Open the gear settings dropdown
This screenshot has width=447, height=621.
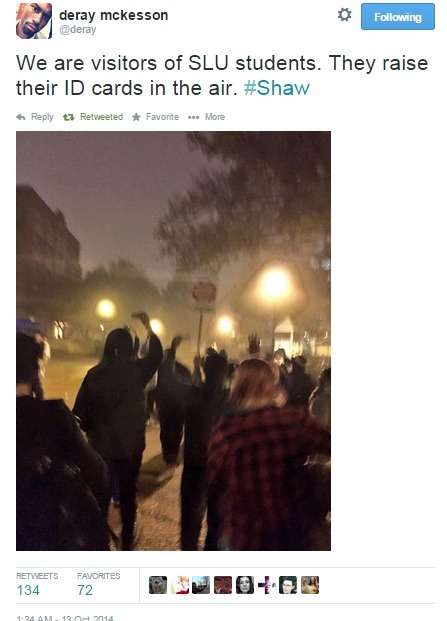tap(344, 15)
